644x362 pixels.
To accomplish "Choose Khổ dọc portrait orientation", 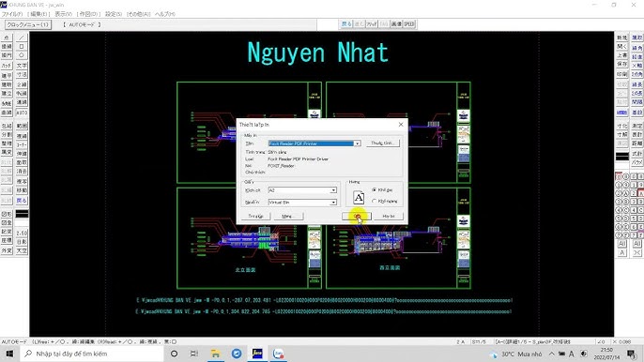I will (382, 190).
